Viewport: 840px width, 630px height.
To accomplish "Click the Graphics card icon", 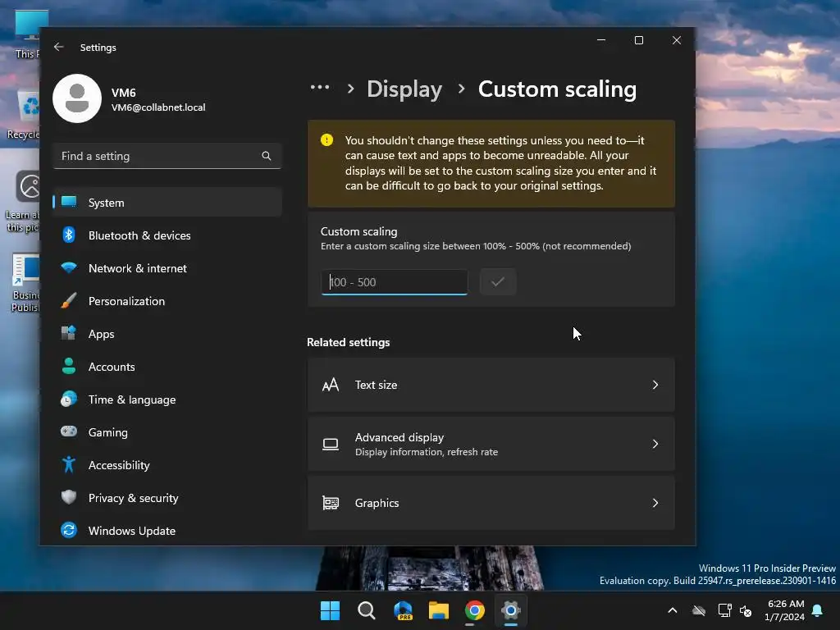I will [x=331, y=503].
